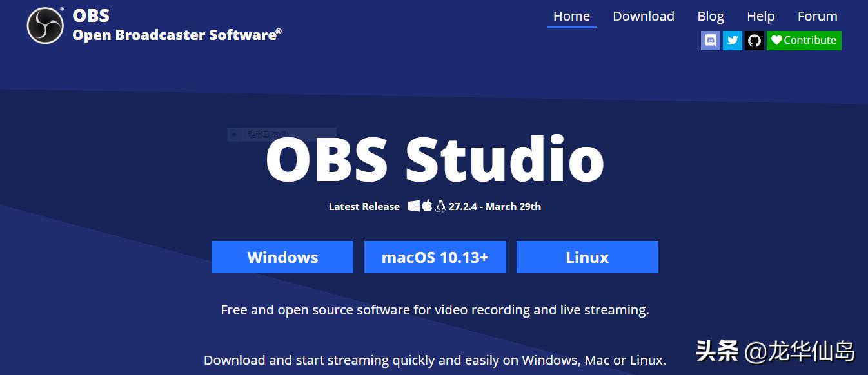The width and height of the screenshot is (868, 375).
Task: Click the "Latest Release" label
Action: click(364, 207)
